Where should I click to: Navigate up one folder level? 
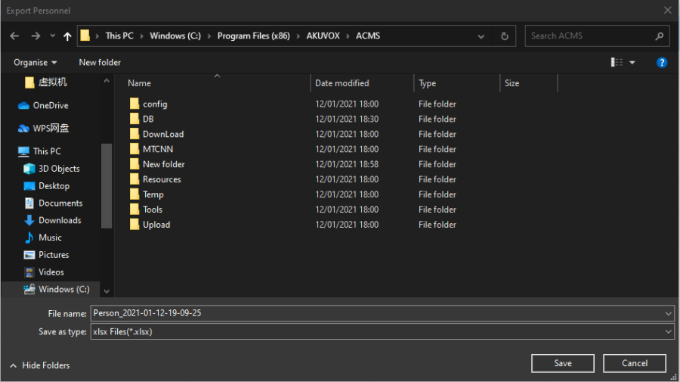(67, 36)
